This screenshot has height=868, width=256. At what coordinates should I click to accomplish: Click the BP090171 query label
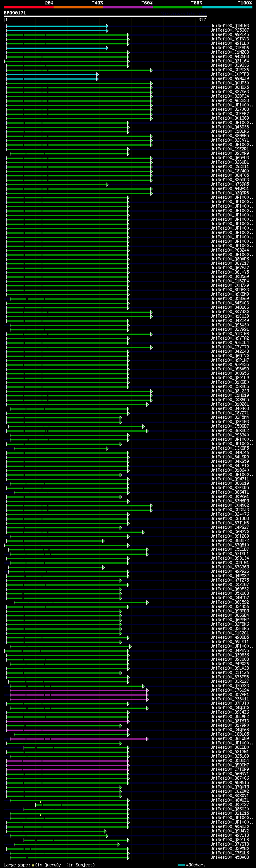click(15, 13)
